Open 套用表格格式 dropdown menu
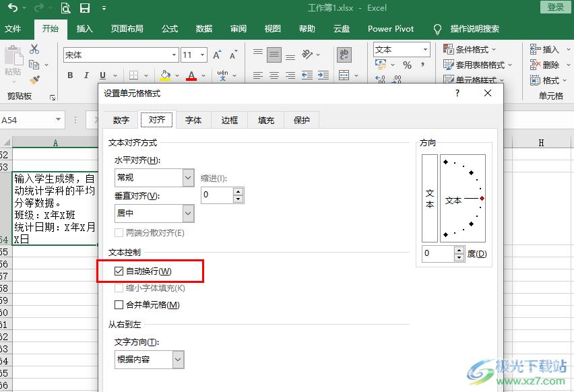574x392 pixels. click(x=478, y=65)
